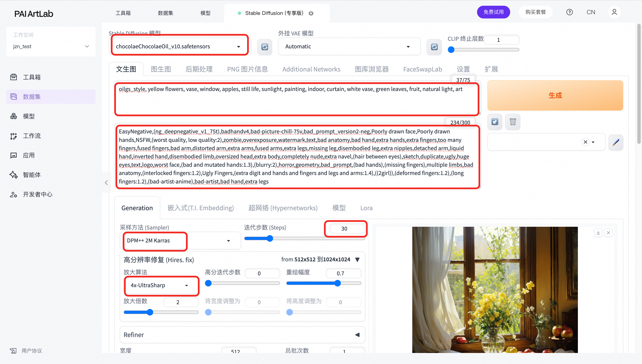Open the help question mark icon
The height and width of the screenshot is (364, 642).
569,12
